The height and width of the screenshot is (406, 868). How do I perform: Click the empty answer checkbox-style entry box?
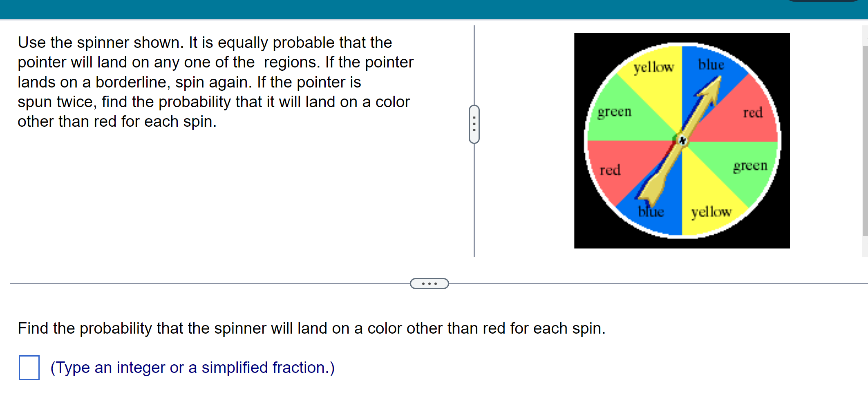29,368
